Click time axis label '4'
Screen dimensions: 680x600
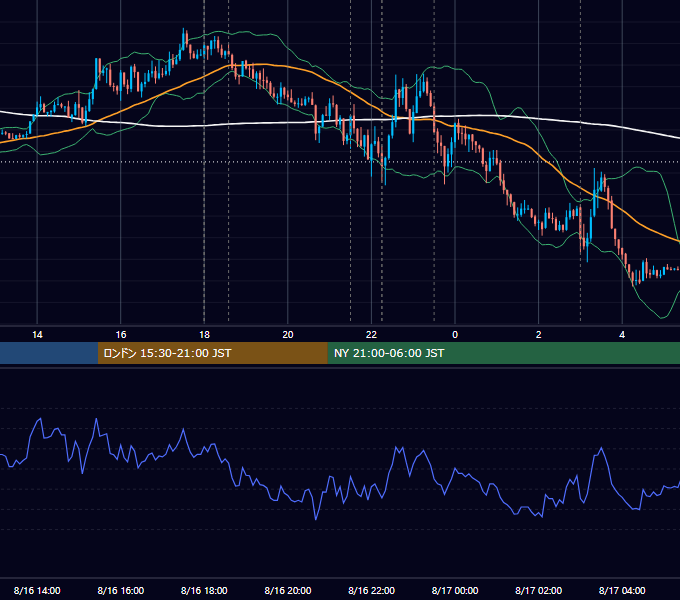622,335
